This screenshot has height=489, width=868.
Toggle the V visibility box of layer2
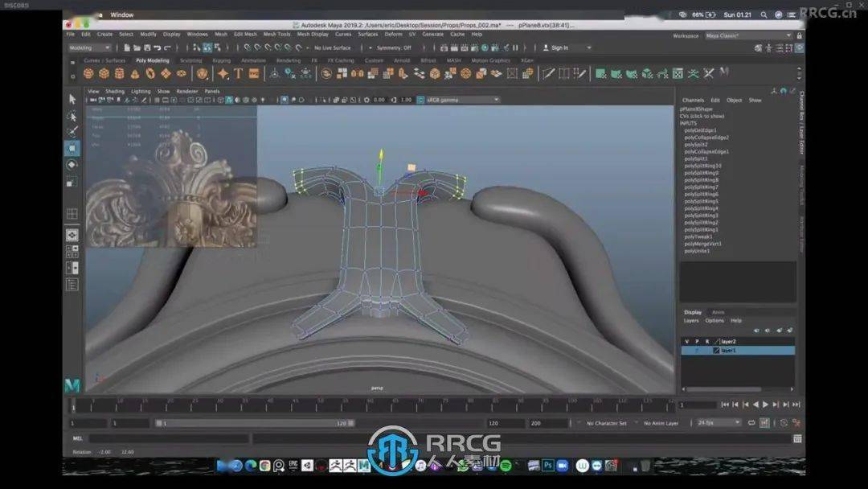point(686,342)
